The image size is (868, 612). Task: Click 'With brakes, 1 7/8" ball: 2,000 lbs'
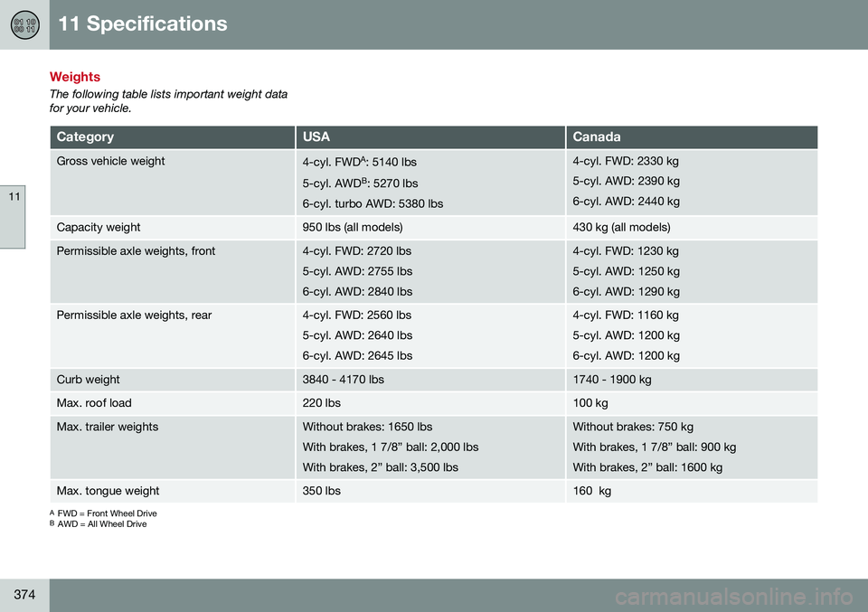[391, 447]
